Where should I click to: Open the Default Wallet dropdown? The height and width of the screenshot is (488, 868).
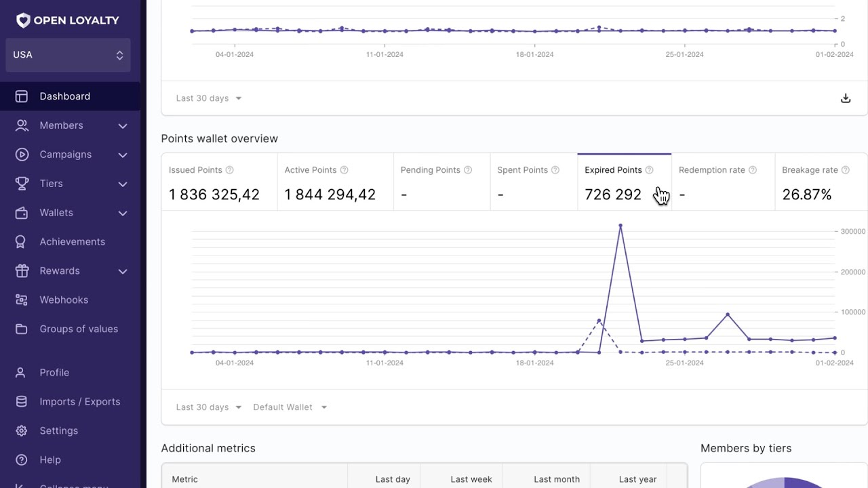pos(290,407)
